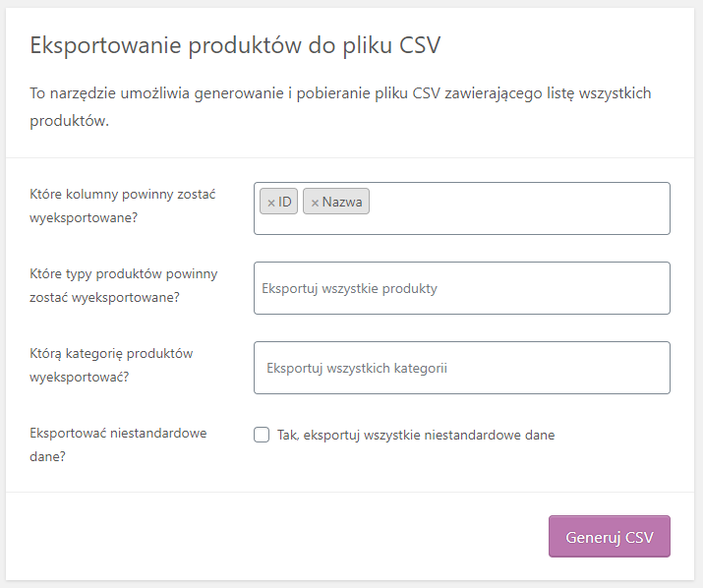Click the 'Którą kategorię produktów wyeksportować?' label
The width and height of the screenshot is (703, 588).
111,365
